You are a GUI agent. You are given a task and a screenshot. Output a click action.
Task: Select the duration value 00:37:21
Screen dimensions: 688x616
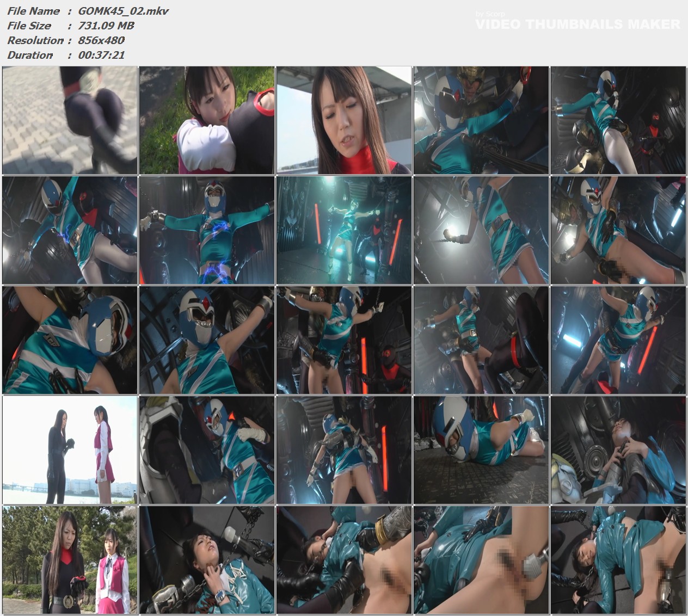101,55
